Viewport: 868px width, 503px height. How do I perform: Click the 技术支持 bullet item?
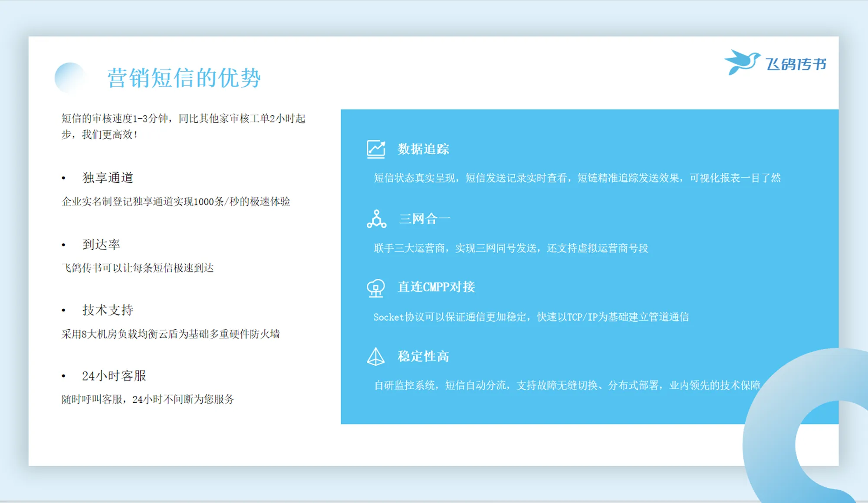(x=108, y=310)
